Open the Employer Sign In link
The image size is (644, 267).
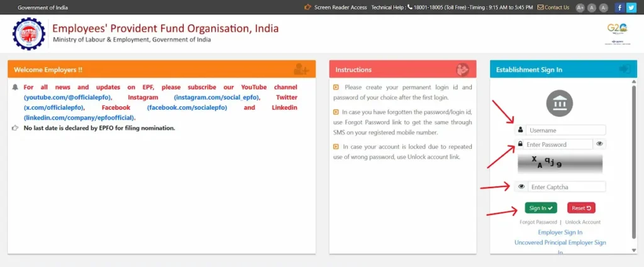[560, 232]
